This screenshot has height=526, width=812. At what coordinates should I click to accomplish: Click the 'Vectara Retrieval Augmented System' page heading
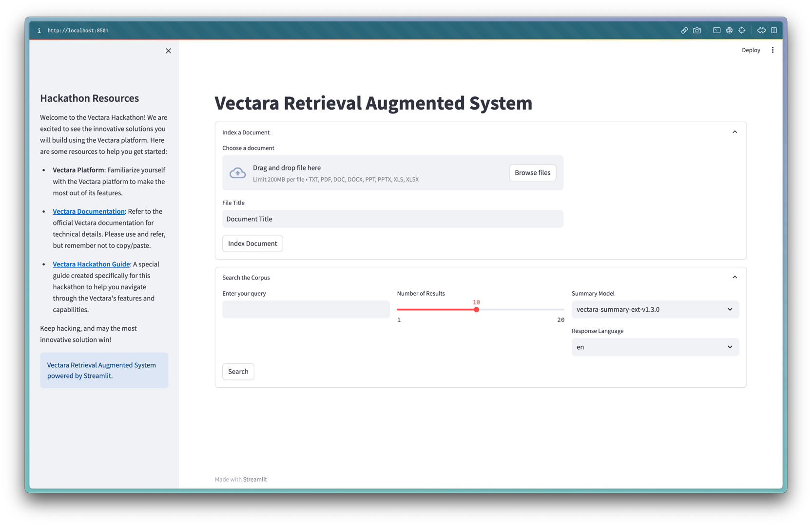[x=373, y=103]
